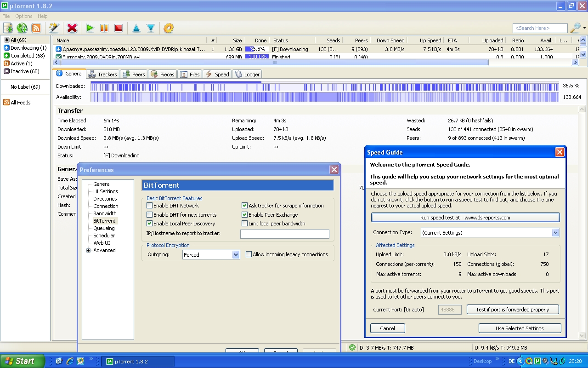Stop the torrent with the red stop icon

[119, 28]
